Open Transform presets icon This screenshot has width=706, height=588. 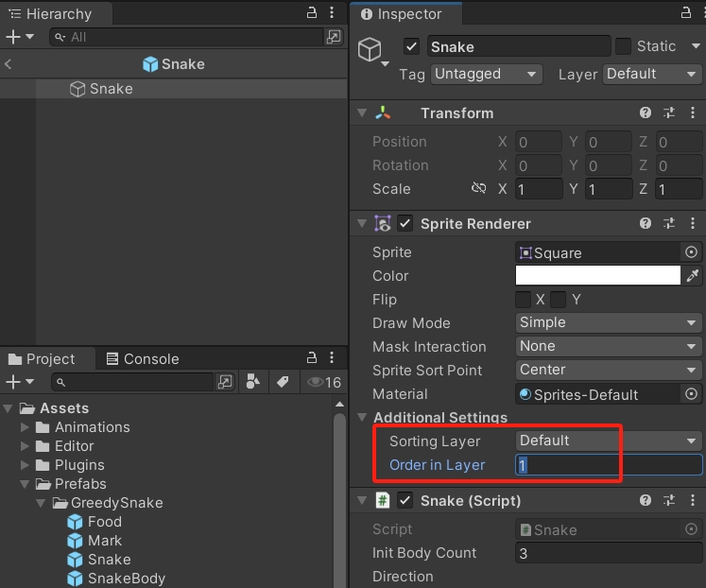coord(669,112)
